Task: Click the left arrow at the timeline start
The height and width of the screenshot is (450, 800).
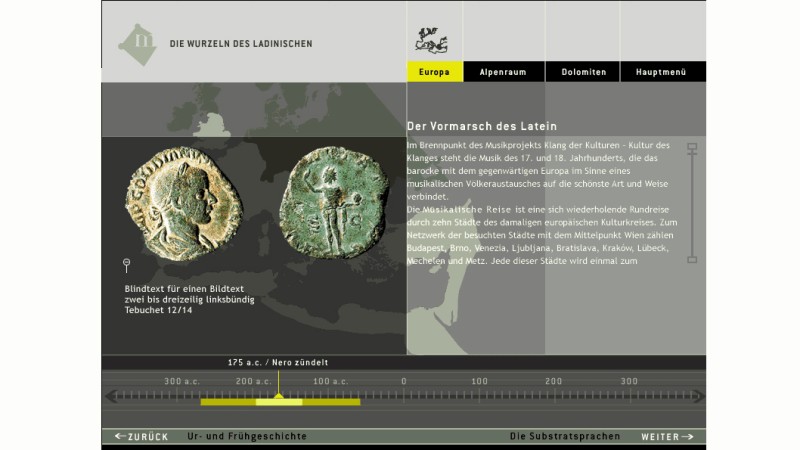Action: [x=110, y=397]
